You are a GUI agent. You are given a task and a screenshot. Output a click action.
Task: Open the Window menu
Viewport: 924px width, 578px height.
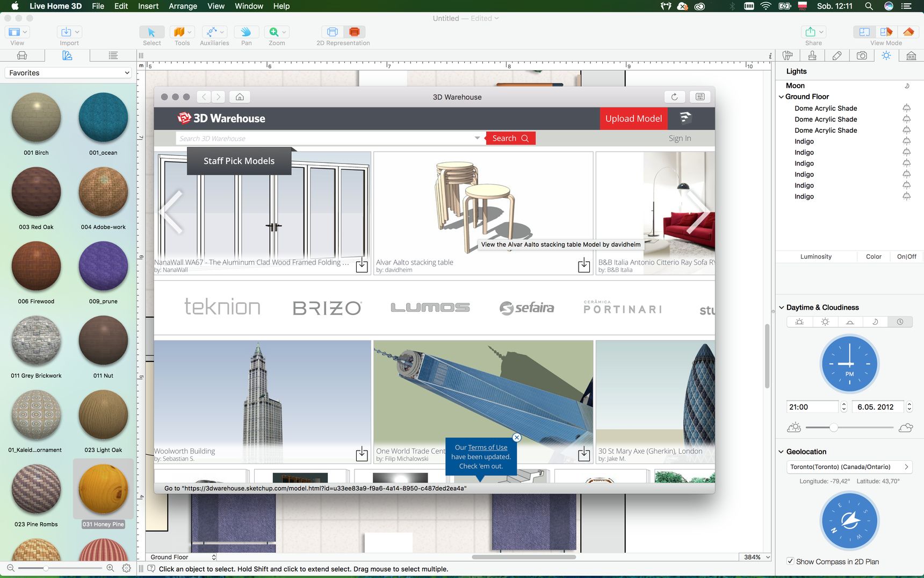coord(249,6)
